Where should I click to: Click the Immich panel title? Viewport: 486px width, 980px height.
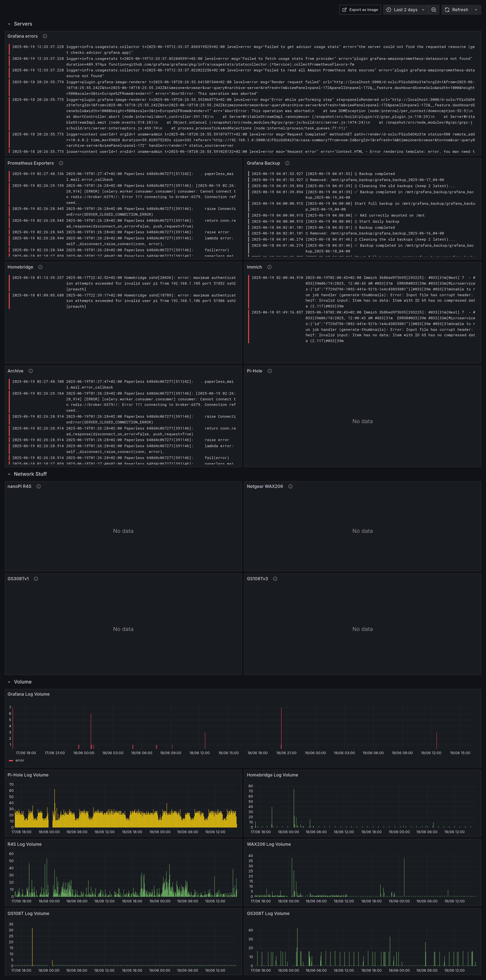point(254,267)
